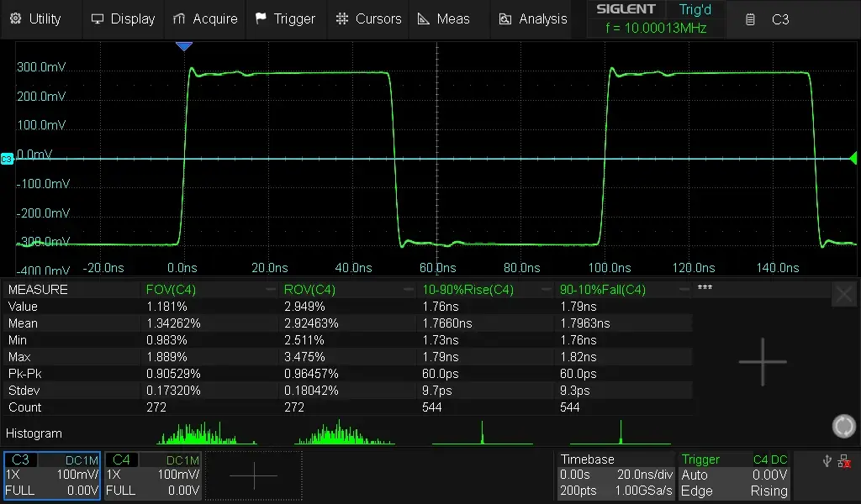Click the large plus to add measurement
861x504 pixels.
click(763, 362)
